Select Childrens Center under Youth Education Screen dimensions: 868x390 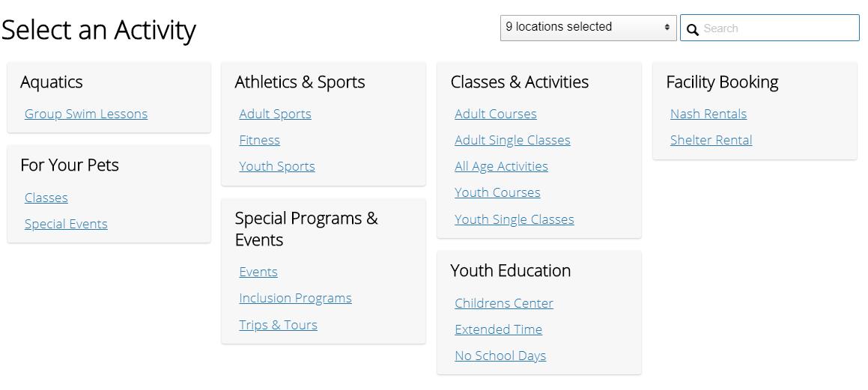(x=504, y=304)
